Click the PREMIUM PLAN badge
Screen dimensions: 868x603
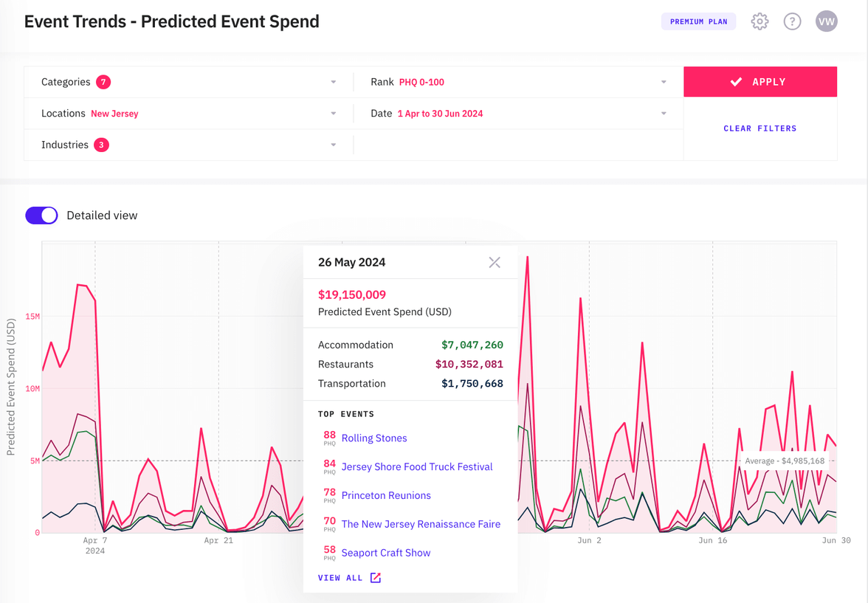click(x=698, y=21)
